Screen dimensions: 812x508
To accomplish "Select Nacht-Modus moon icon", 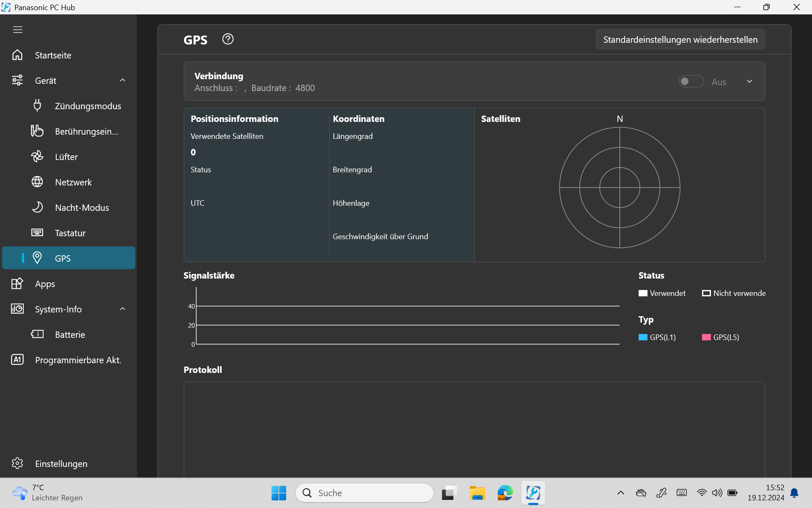I will (37, 207).
